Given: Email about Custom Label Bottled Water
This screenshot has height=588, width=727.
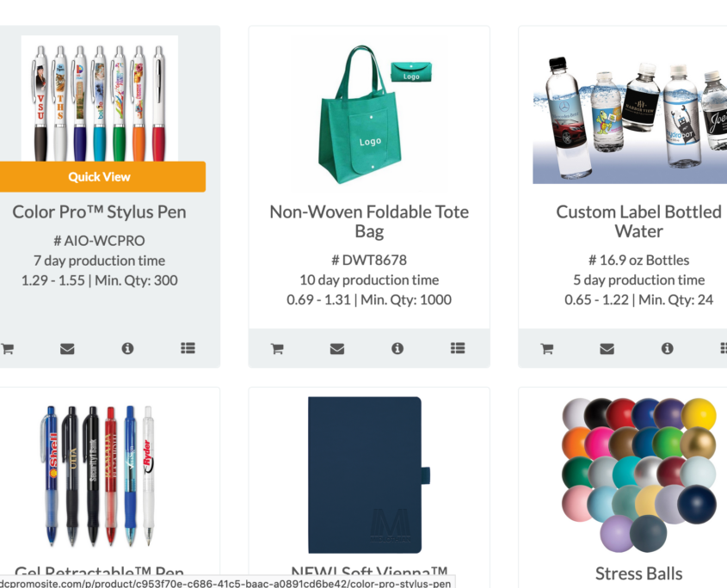Looking at the screenshot, I should [x=607, y=348].
